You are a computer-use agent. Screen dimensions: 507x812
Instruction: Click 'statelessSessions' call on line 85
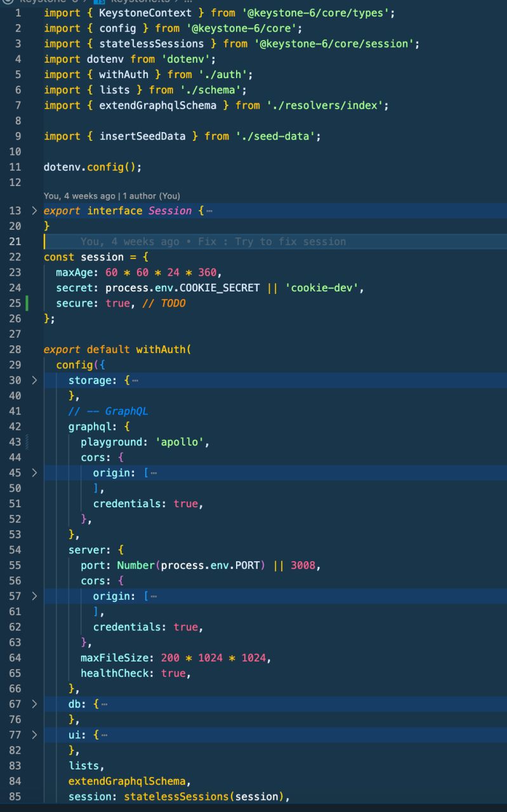(176, 797)
